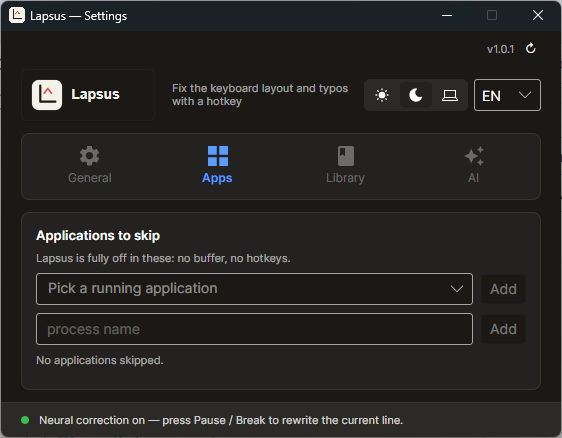Click the Neural correction on status message

coord(221,420)
